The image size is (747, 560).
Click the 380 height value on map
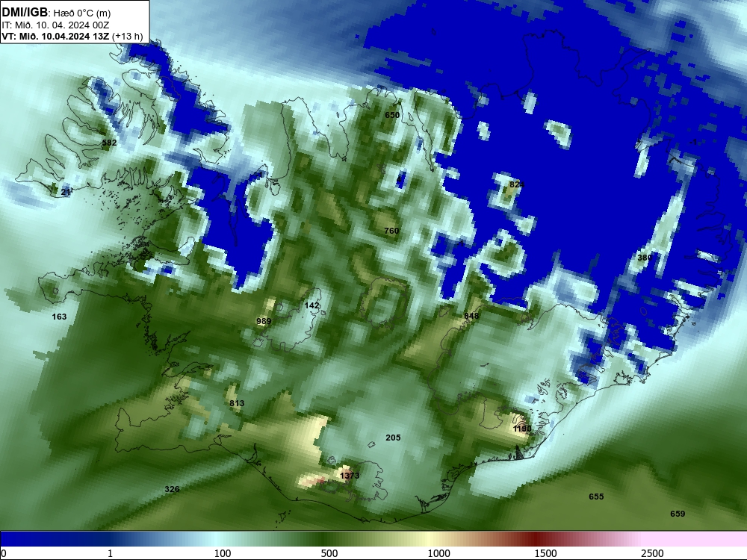645,258
